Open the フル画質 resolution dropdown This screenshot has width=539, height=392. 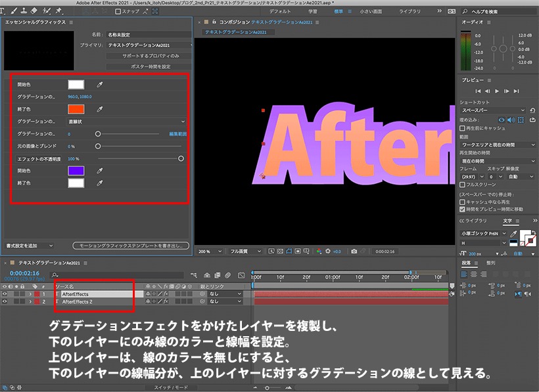click(245, 251)
